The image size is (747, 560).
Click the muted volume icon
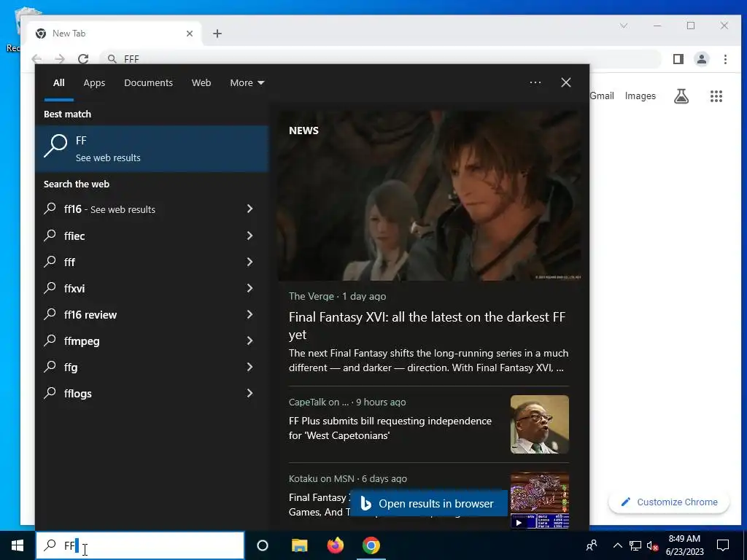coord(653,545)
